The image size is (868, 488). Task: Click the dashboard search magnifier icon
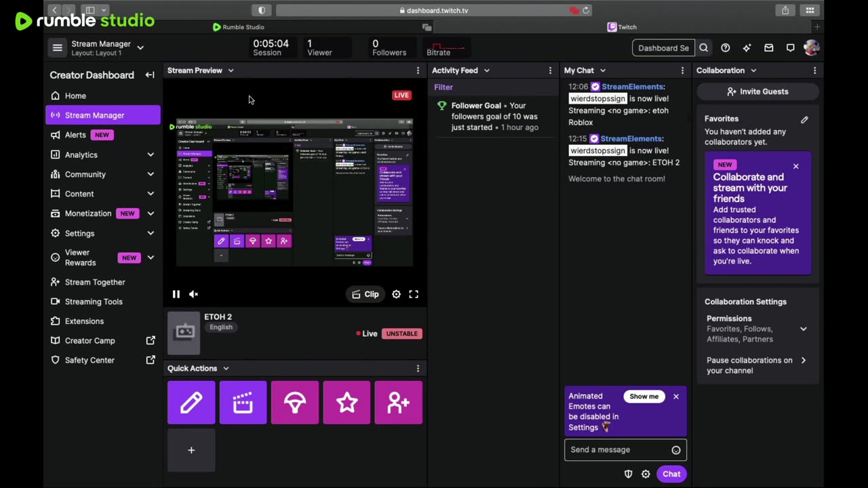704,48
